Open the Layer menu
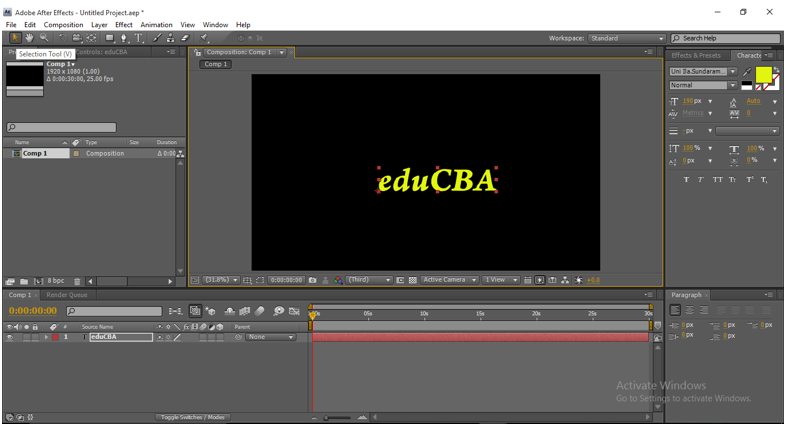Screen dimensions: 785x424 click(x=99, y=25)
